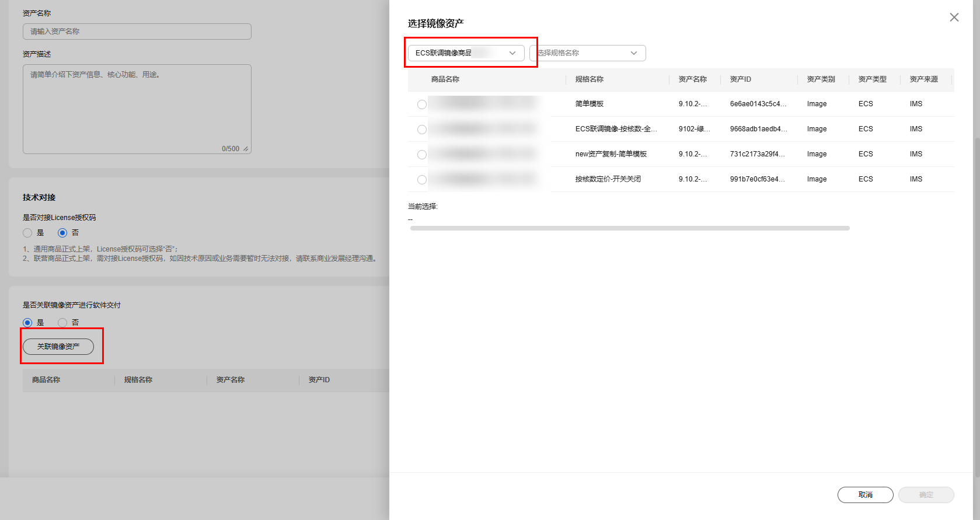
Task: Select radio button for ECS联调镜像-按核数 row
Action: (x=422, y=130)
